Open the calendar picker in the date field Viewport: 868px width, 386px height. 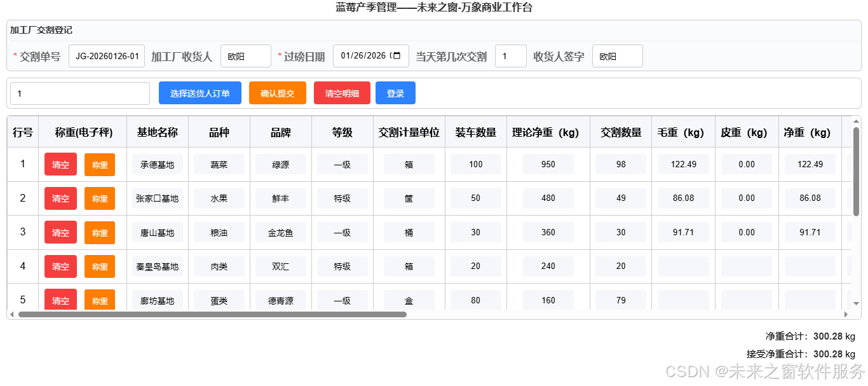[x=397, y=56]
